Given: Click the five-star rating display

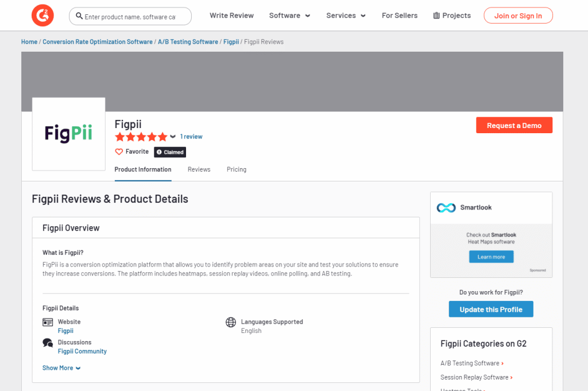Looking at the screenshot, I should (141, 137).
